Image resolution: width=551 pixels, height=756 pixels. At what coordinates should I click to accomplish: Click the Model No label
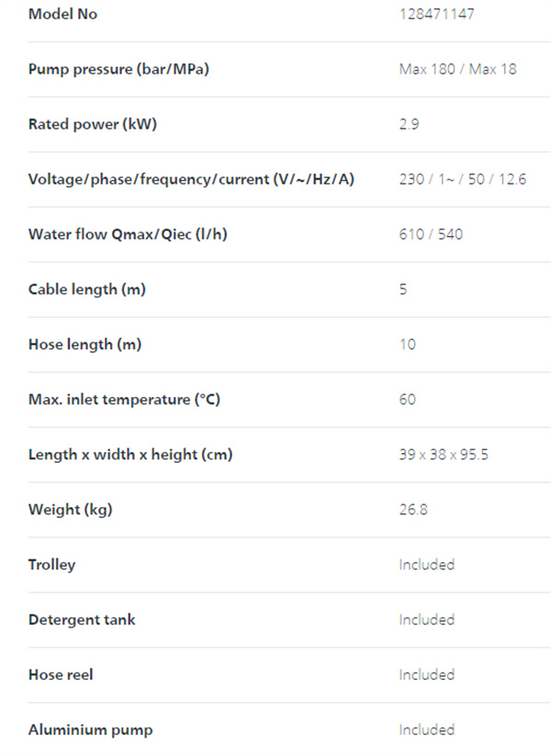tap(62, 14)
